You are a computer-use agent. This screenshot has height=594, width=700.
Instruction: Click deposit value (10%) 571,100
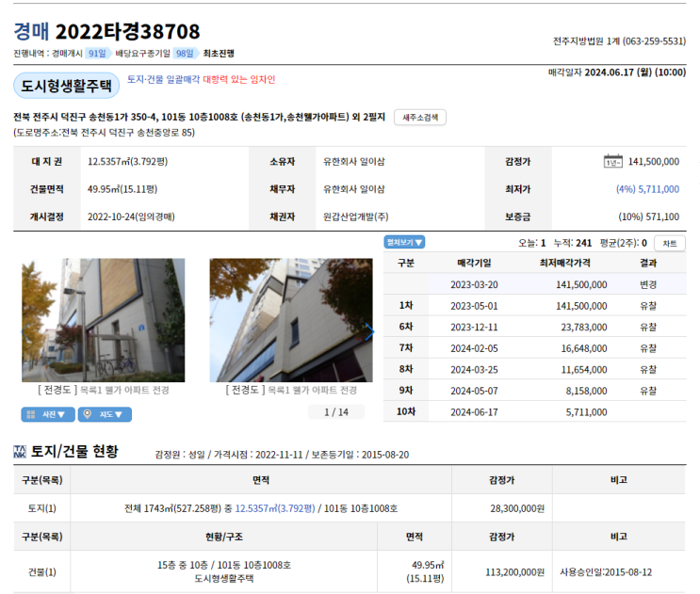[x=649, y=217]
